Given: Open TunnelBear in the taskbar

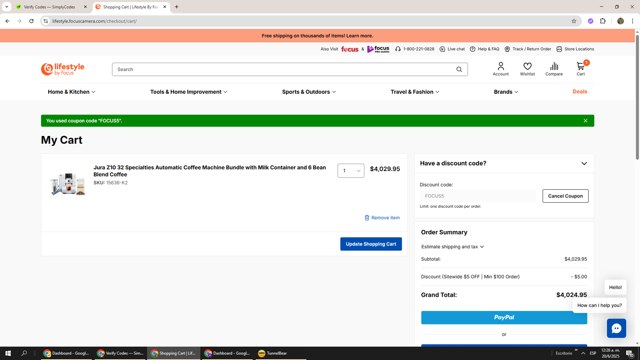Looking at the screenshot, I should [272, 353].
